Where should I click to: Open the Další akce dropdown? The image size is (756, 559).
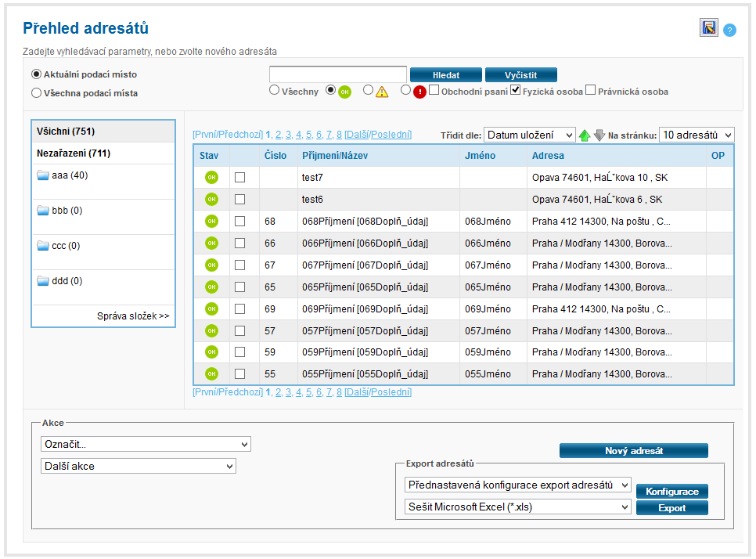(x=138, y=466)
